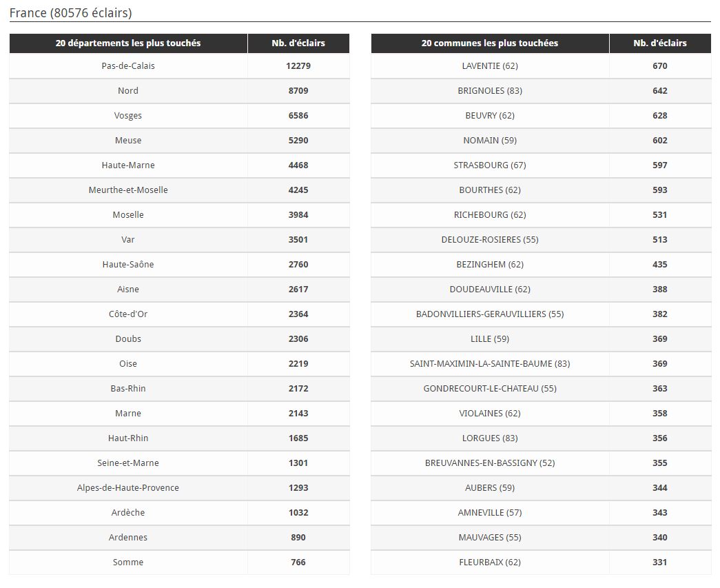The width and height of the screenshot is (720, 588).
Task: Click the BADONVILLIERS-GERAUVILLIERS (55) cell
Action: [490, 314]
